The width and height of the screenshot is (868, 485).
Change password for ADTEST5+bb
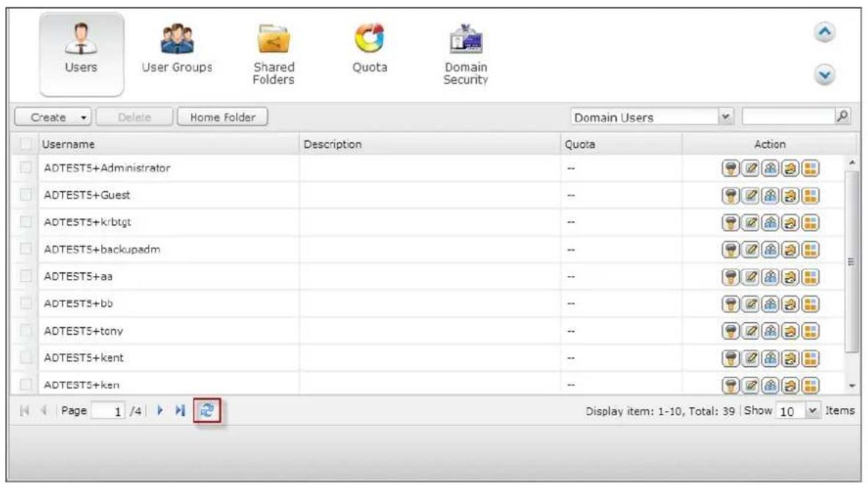tap(731, 303)
